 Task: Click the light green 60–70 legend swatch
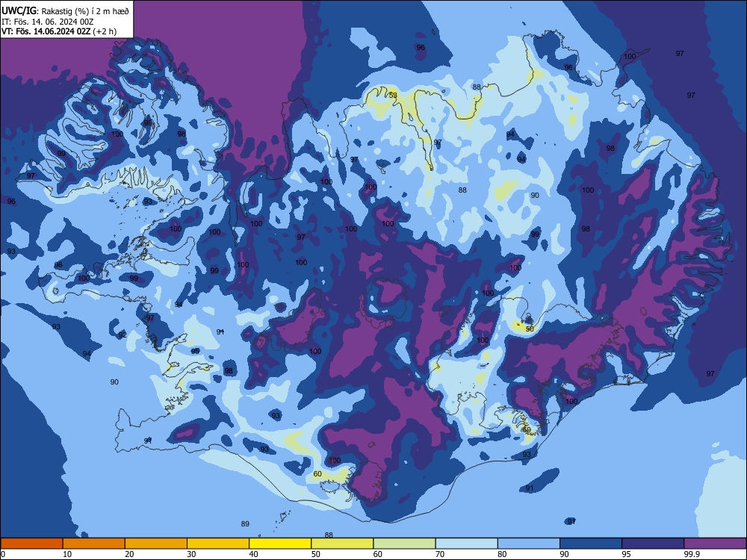404,544
